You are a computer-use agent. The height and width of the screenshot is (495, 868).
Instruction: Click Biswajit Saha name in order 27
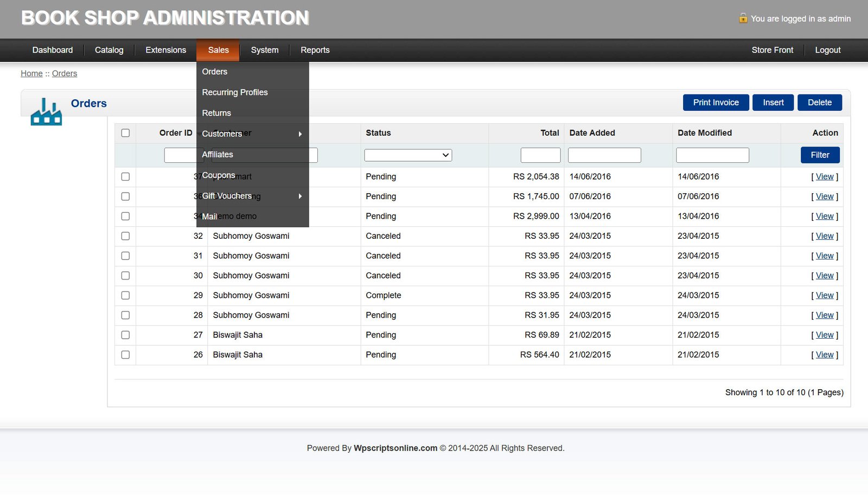(238, 335)
